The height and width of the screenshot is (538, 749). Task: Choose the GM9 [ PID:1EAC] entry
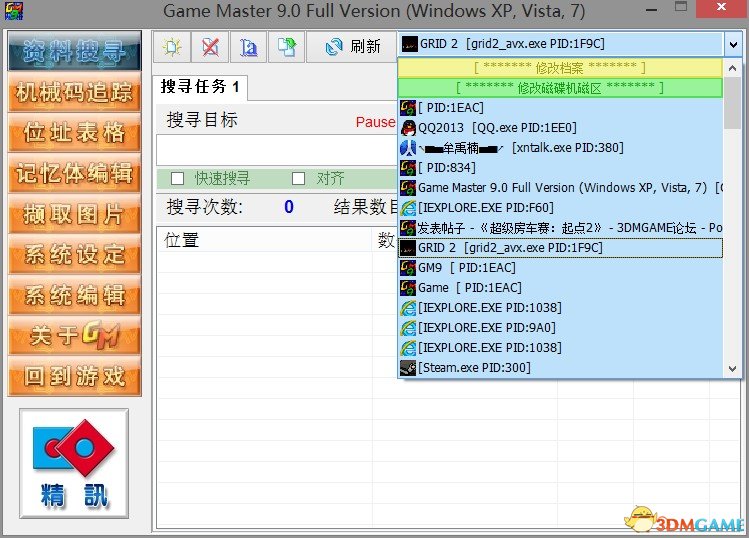click(x=560, y=268)
